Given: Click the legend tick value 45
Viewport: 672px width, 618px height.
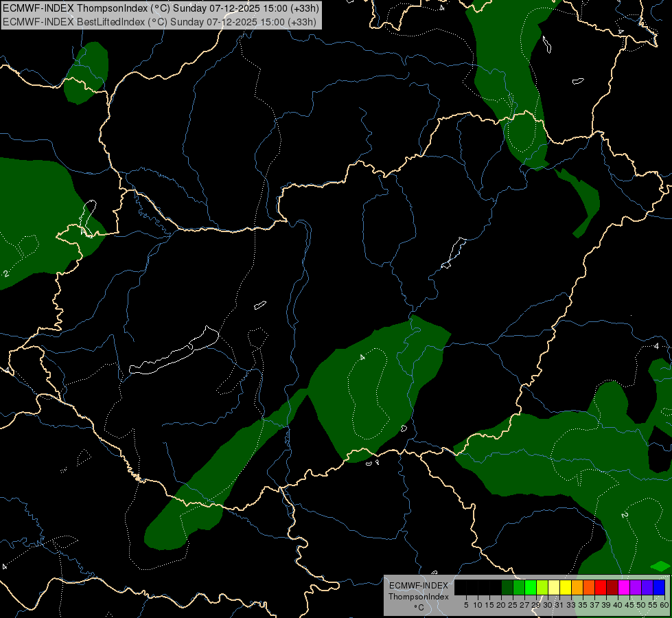Looking at the screenshot, I should [629, 605].
